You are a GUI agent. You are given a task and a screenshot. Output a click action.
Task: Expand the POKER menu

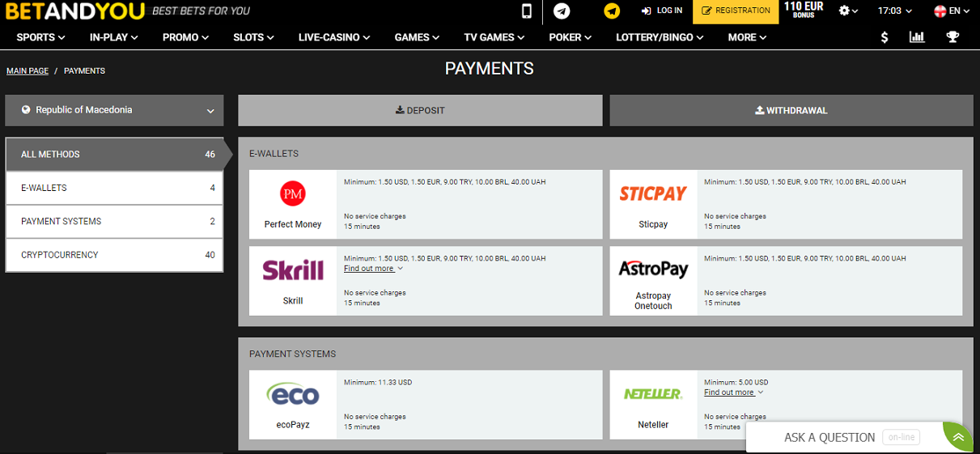(x=570, y=37)
